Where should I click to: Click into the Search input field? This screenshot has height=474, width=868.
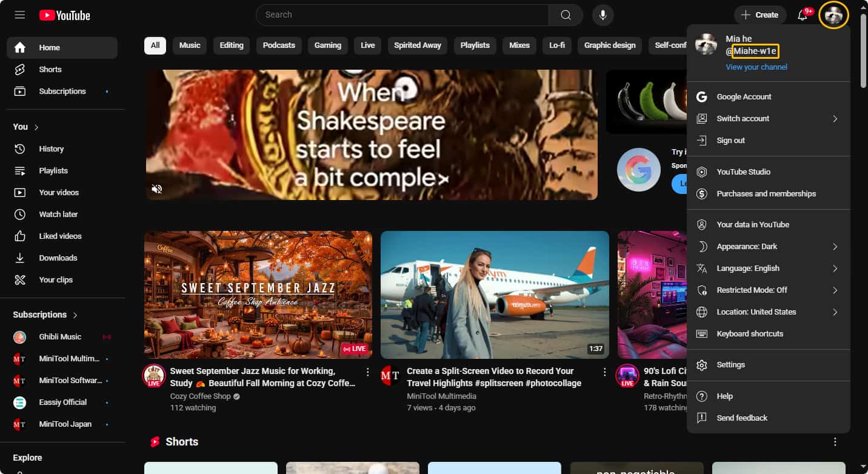[x=402, y=15]
